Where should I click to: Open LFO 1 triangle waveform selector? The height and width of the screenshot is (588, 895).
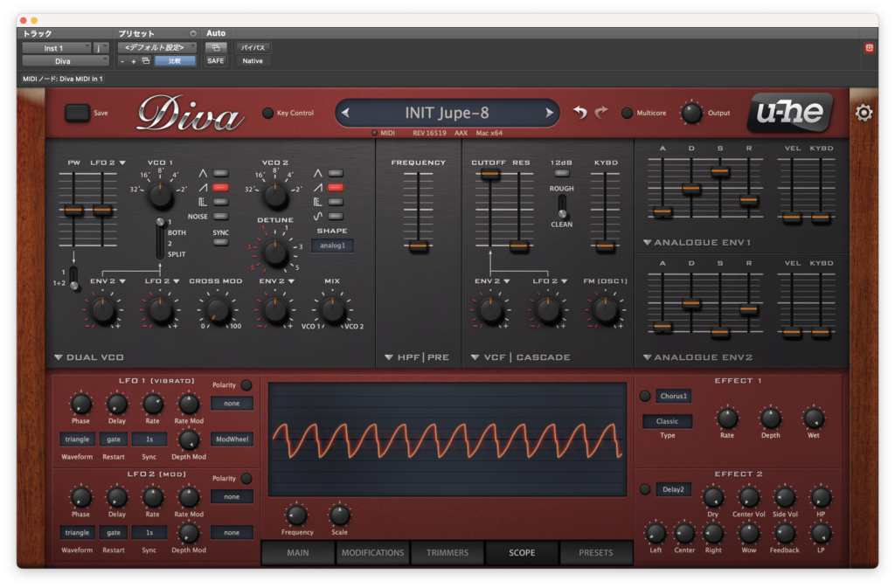(77, 439)
